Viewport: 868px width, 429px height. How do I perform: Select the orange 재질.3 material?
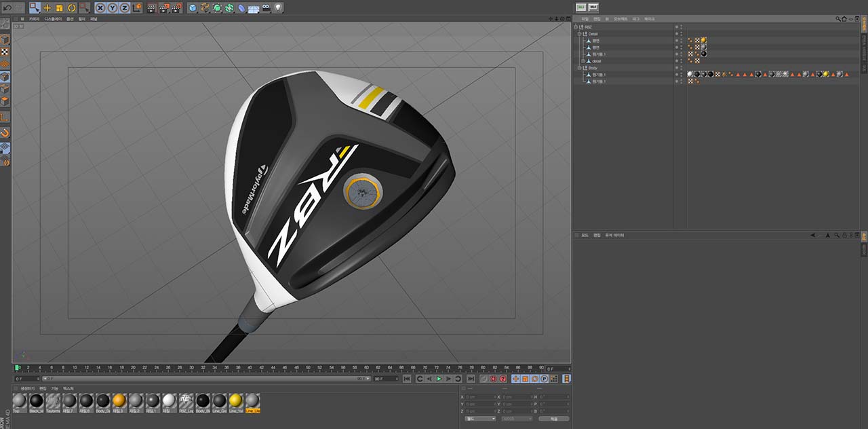coord(119,403)
